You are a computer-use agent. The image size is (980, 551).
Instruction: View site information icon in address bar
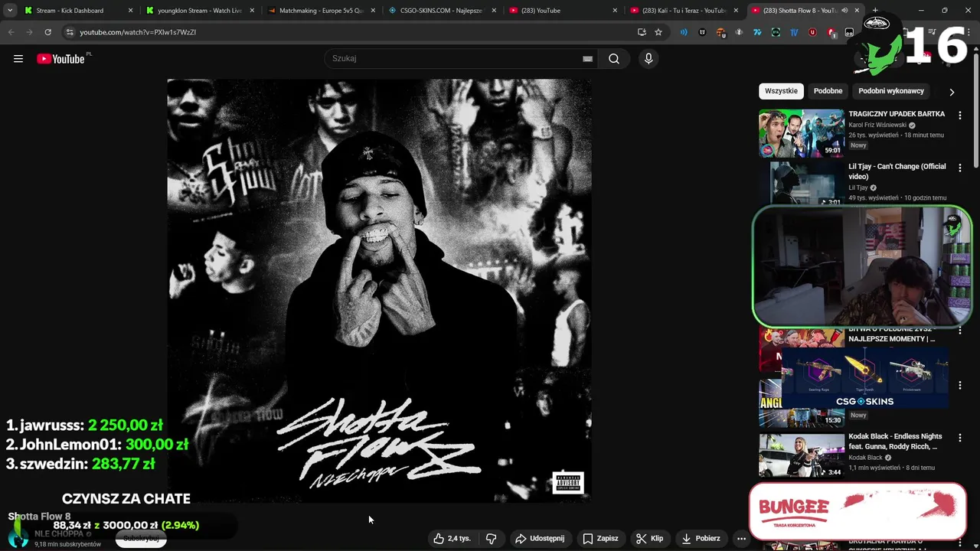click(x=70, y=32)
